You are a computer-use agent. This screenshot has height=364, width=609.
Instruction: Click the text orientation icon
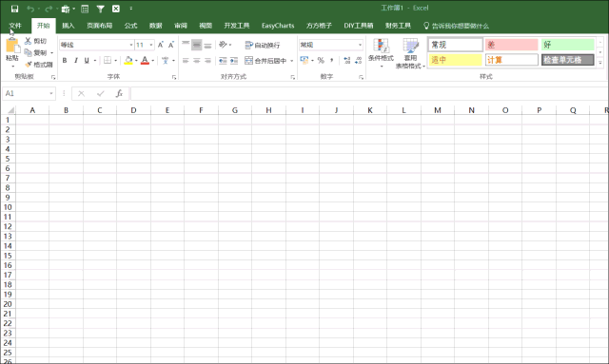(x=223, y=45)
